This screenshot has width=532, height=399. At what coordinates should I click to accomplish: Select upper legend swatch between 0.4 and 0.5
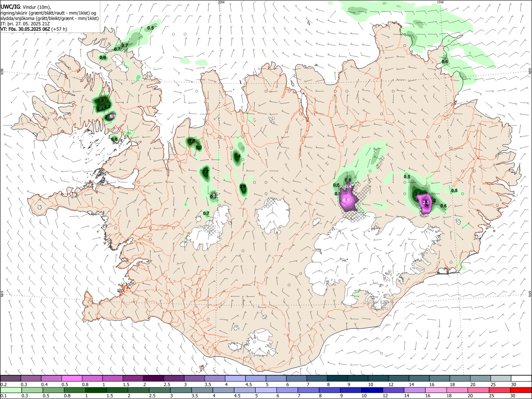[x=51, y=378]
